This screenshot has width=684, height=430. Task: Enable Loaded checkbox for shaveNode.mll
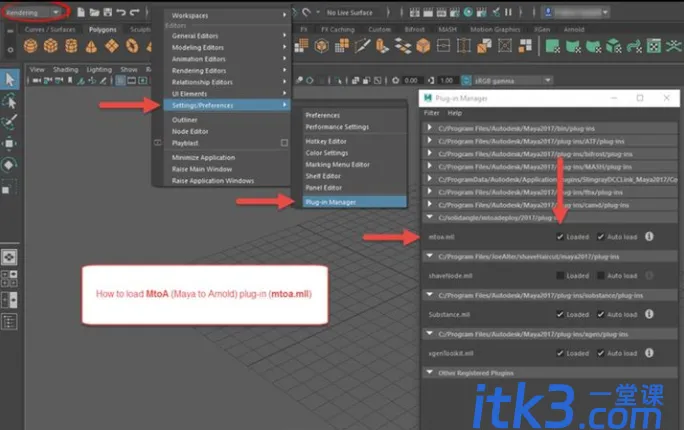coord(560,276)
